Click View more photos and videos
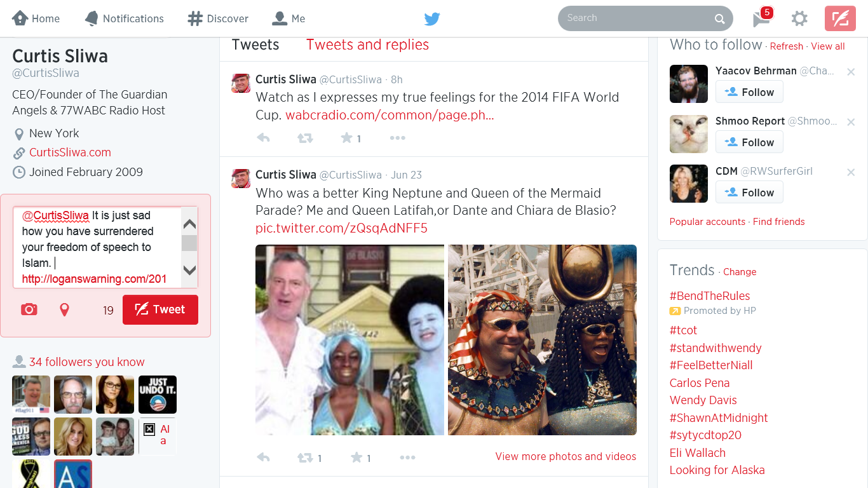 [566, 456]
